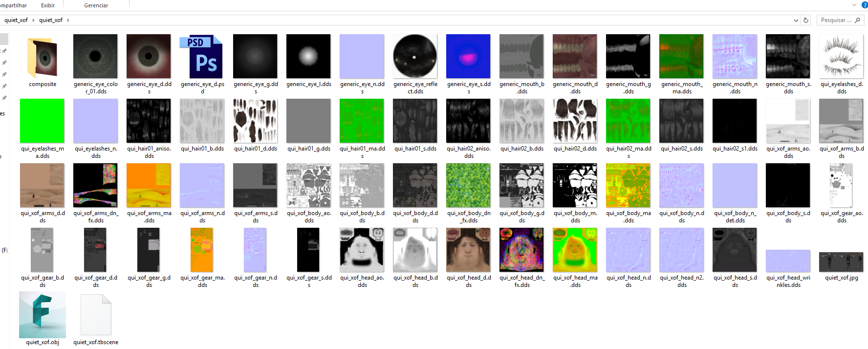
Task: Select generic_eye_d.dds thumbnail
Action: tap(149, 56)
